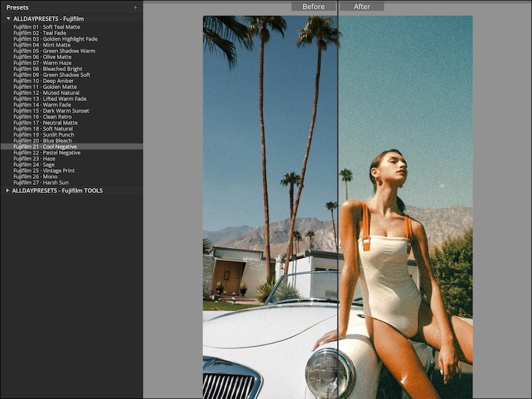
Task: Apply Fujifilm 14 · Warm Fade preset
Action: pos(42,104)
